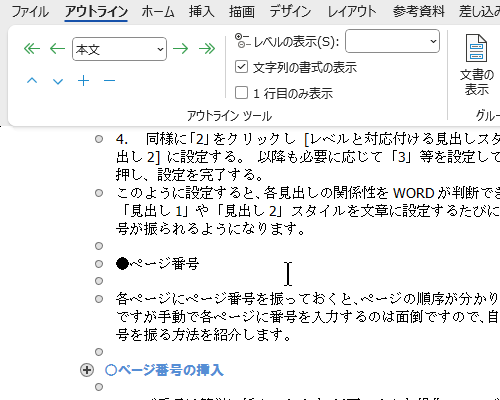Viewport: 500px width, 400px height.
Task: Demote outline level with single right arrow
Action: [x=180, y=49]
